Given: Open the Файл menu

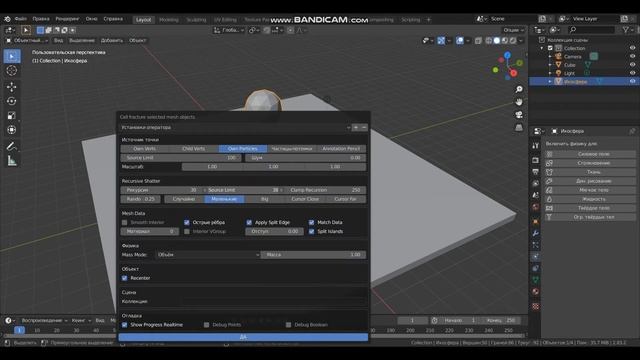Looking at the screenshot, I should click(21, 19).
